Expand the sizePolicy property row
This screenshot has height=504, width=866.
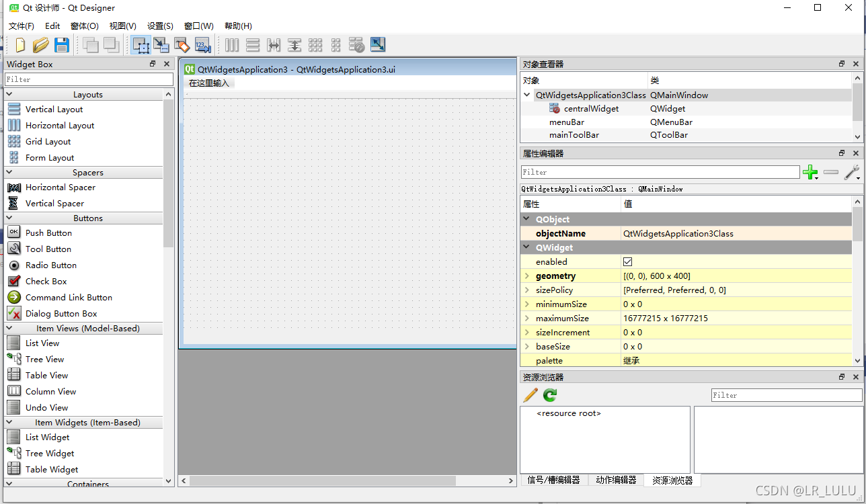[527, 290]
